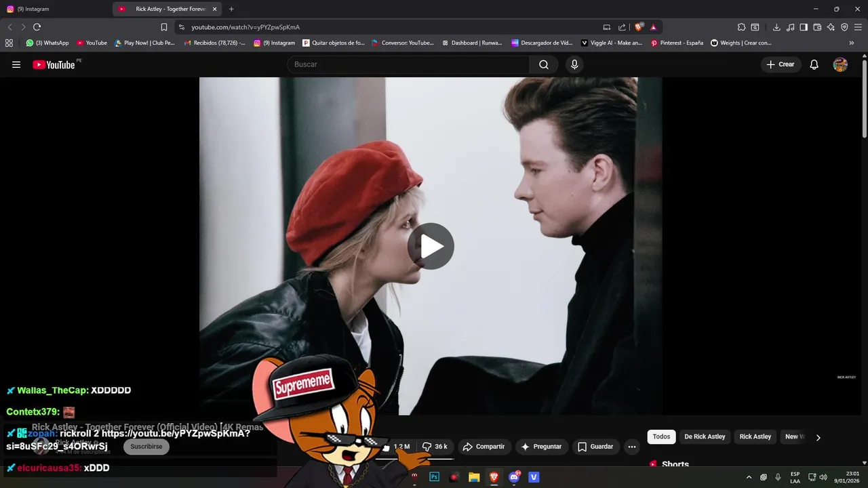Close the Rick Astley YouTube tab
The width and height of the screenshot is (868, 488).
(x=214, y=9)
